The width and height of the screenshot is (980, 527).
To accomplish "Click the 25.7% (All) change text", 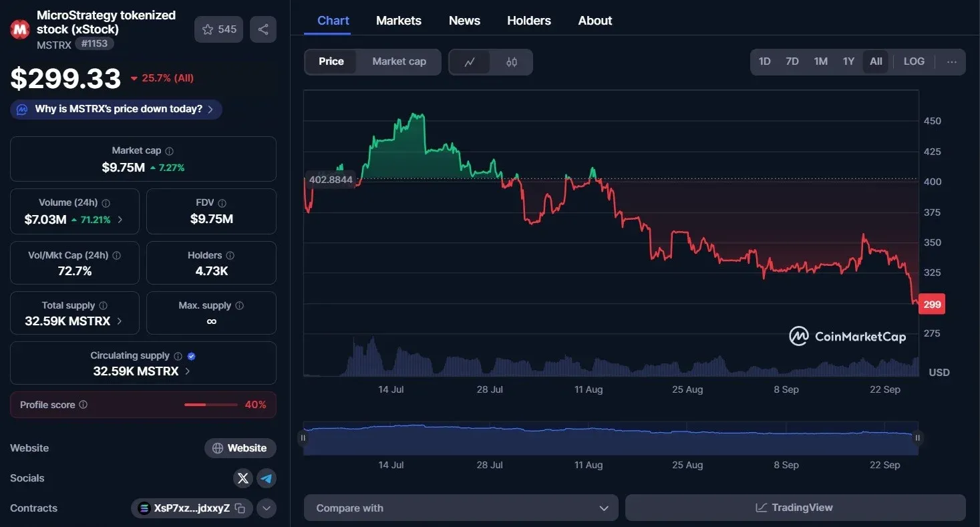I will (x=162, y=78).
